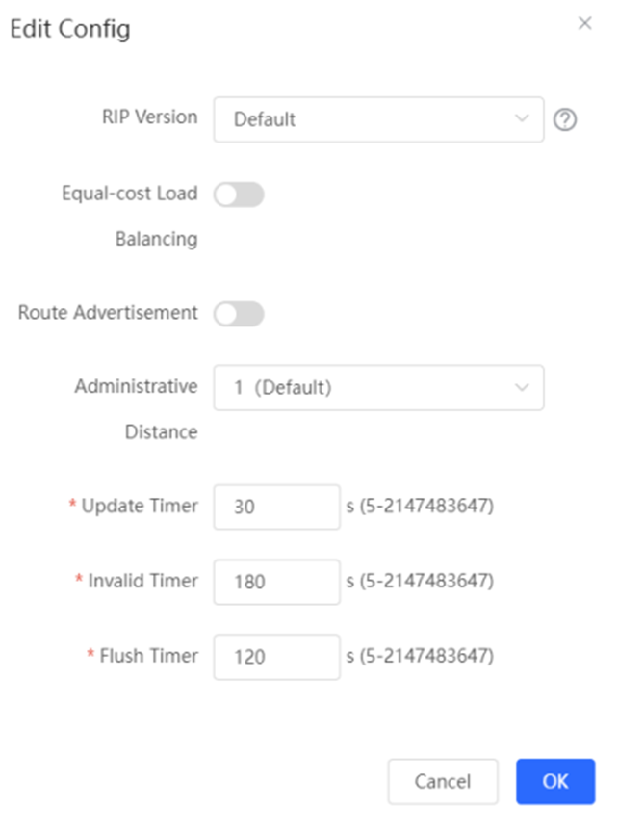Enable Equal-cost Load Balancing switch
The height and width of the screenshot is (834, 644).
pyautogui.click(x=239, y=195)
